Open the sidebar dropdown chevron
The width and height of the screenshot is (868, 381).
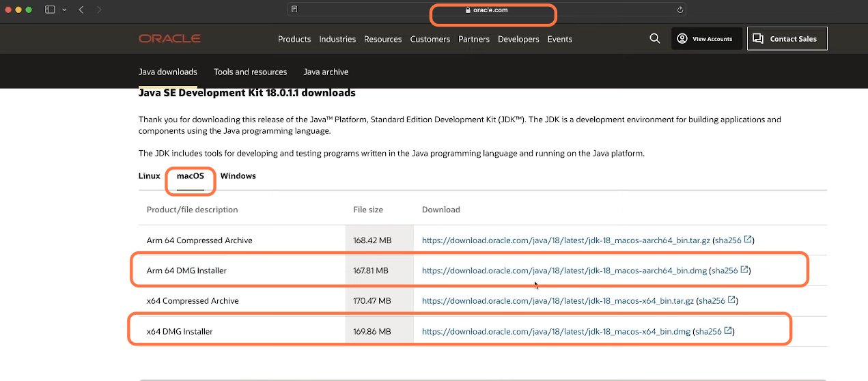[x=64, y=10]
